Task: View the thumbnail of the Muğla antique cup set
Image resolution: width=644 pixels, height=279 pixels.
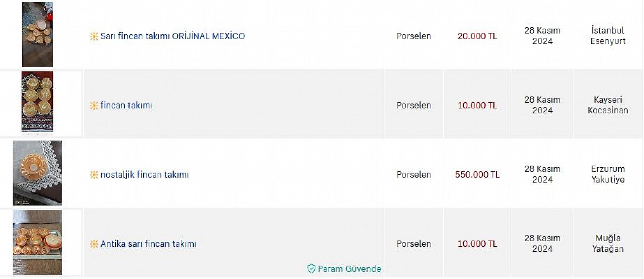Action: (x=37, y=242)
